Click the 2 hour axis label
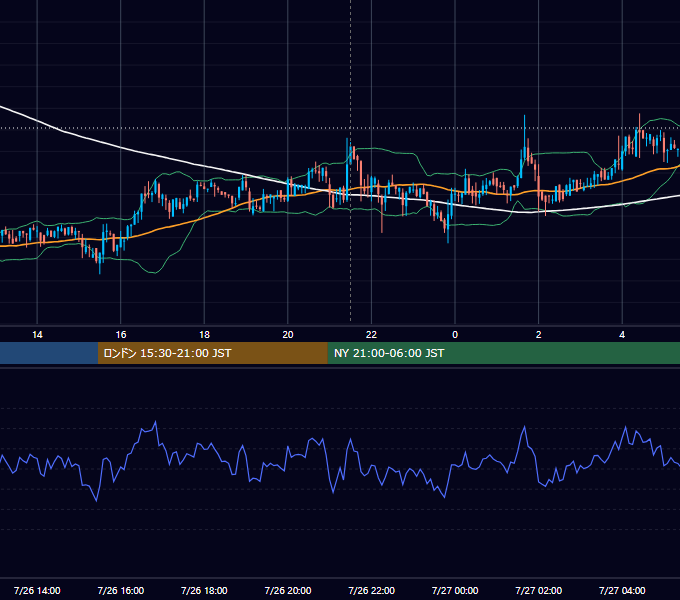Image resolution: width=680 pixels, height=600 pixels. point(539,335)
